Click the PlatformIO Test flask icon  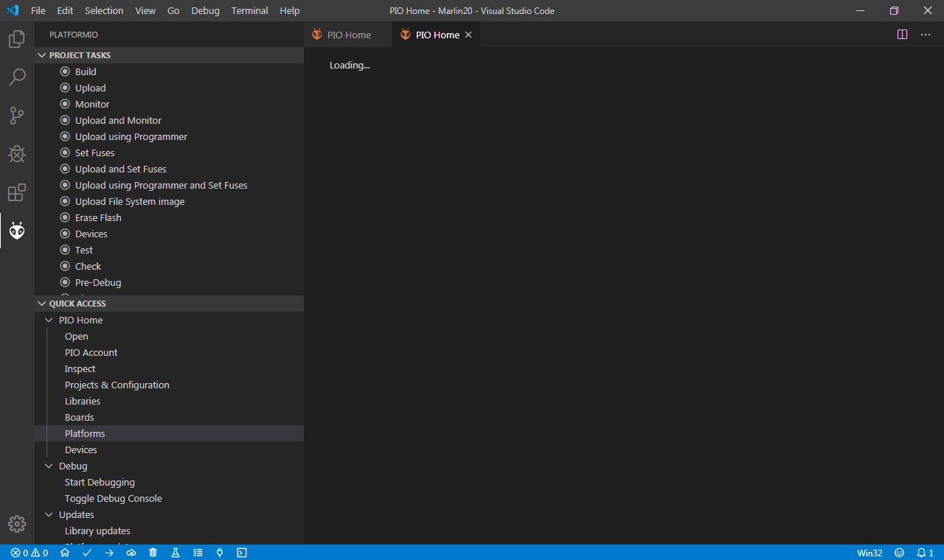pos(176,553)
